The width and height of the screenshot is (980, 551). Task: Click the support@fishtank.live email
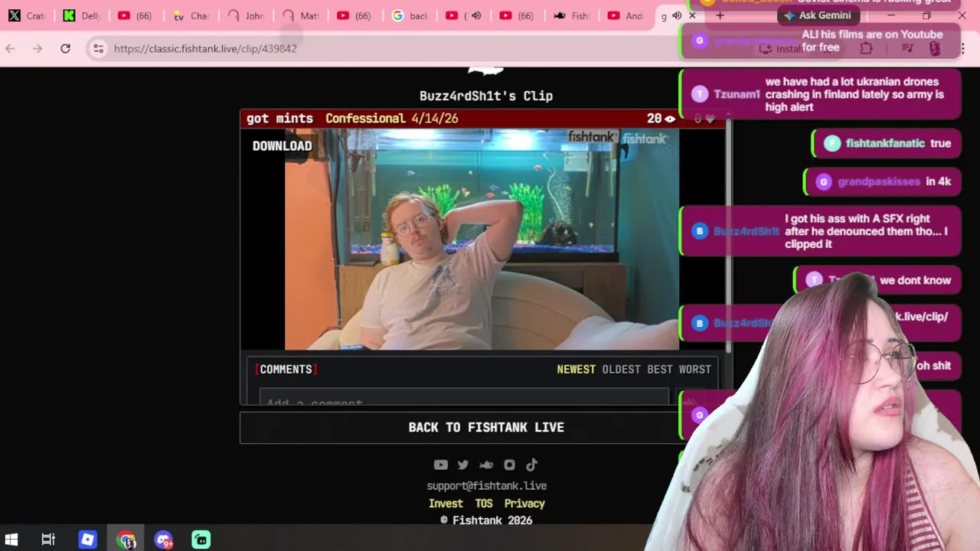[x=486, y=486]
